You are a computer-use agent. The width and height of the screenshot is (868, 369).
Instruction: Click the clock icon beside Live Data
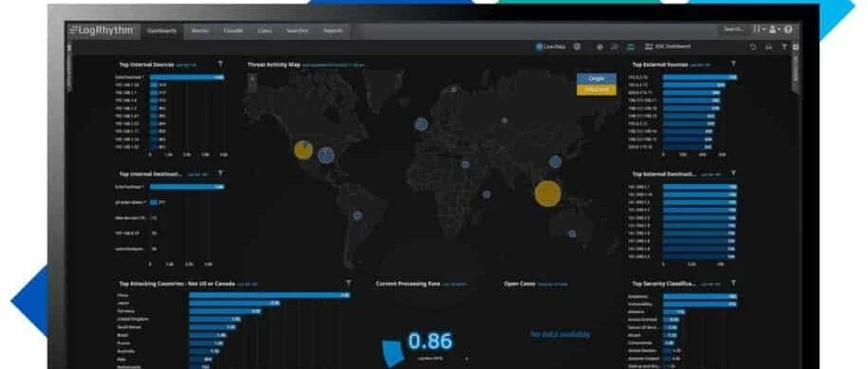(578, 47)
